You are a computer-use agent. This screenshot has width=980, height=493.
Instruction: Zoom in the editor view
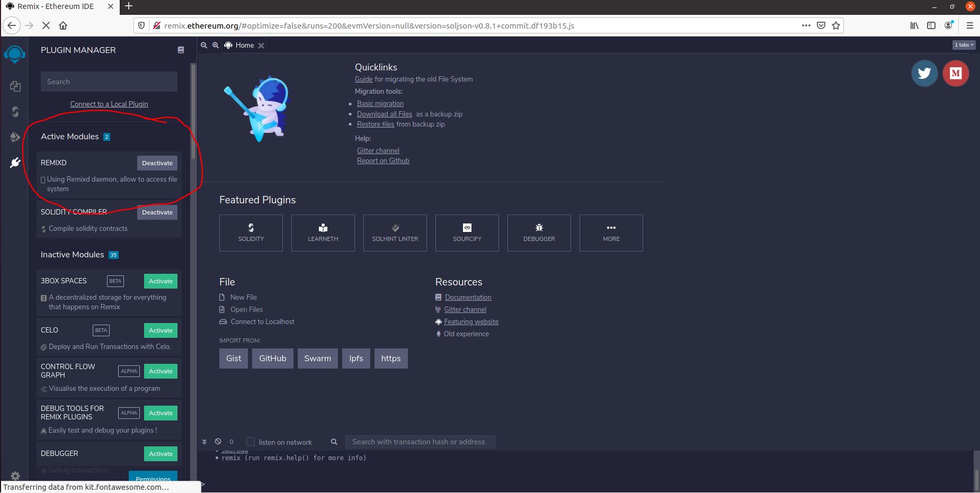pos(216,46)
